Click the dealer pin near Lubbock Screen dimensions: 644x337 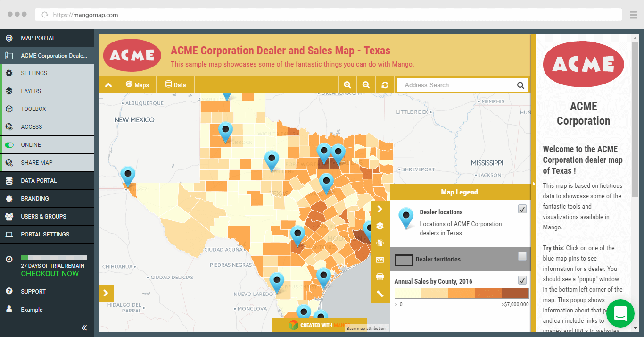[x=225, y=132]
